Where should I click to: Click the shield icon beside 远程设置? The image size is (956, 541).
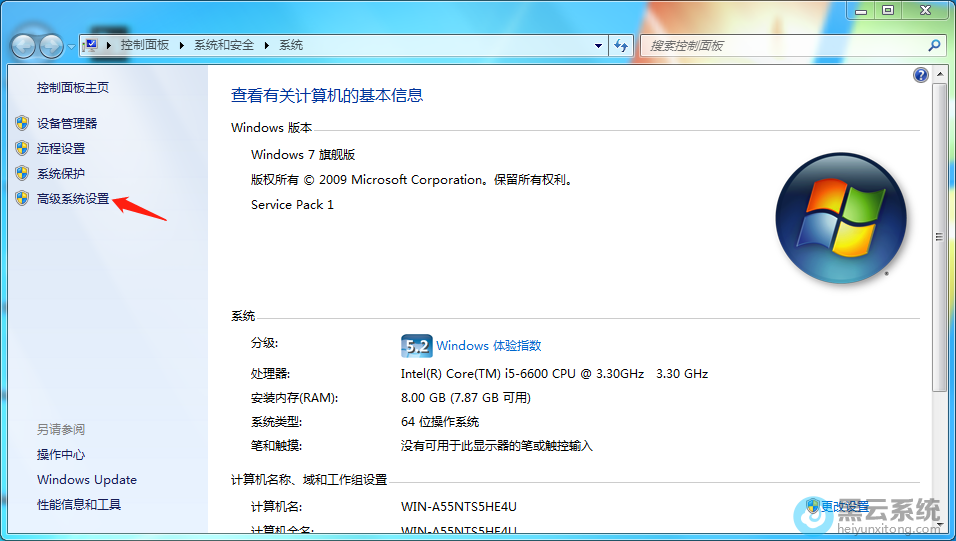point(22,148)
